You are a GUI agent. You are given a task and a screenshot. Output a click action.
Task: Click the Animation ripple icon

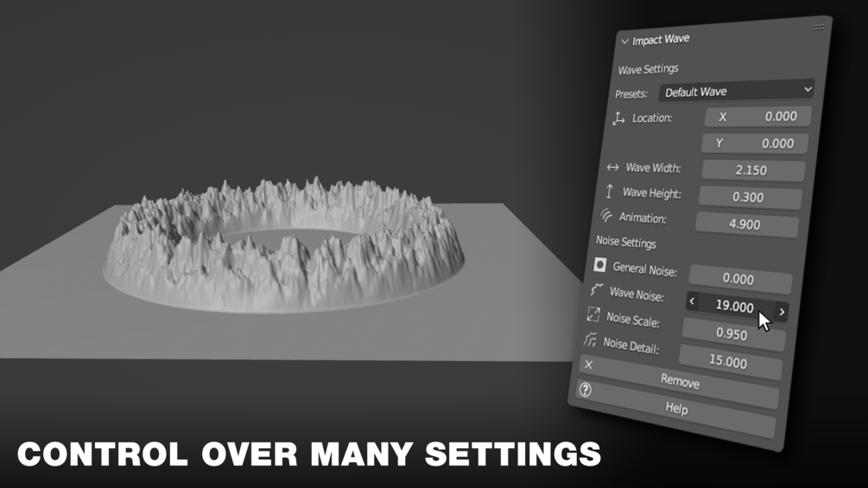606,215
